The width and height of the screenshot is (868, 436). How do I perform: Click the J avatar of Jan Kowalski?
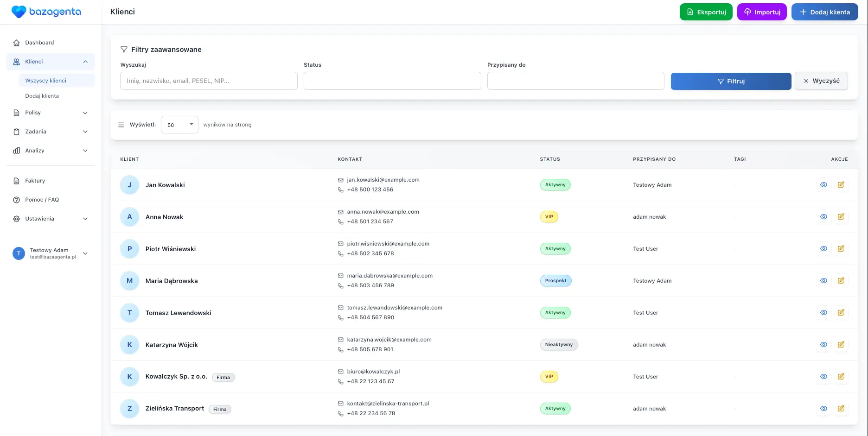click(129, 185)
